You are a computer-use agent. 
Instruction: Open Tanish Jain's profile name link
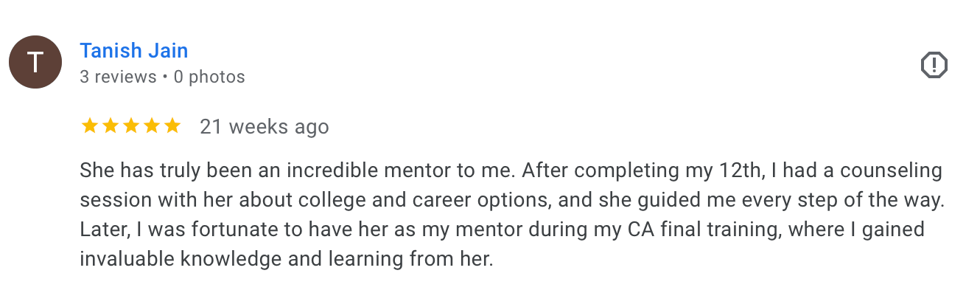click(133, 51)
